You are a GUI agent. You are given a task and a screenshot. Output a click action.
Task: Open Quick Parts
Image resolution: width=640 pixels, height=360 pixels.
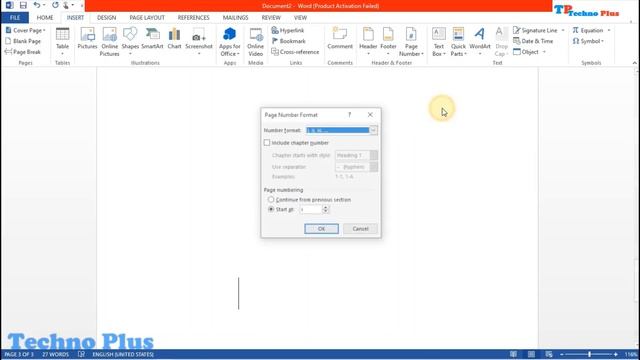pyautogui.click(x=458, y=41)
